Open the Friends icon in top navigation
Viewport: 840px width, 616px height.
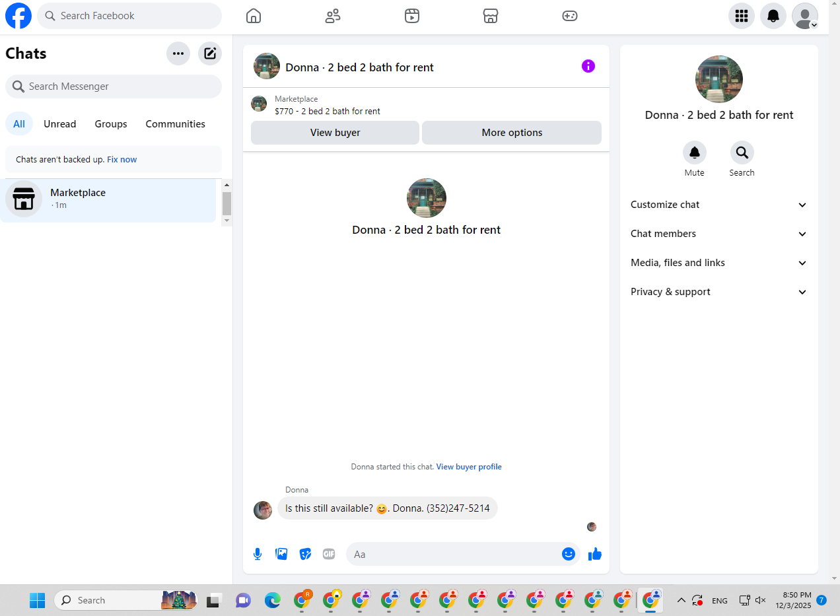click(x=333, y=16)
